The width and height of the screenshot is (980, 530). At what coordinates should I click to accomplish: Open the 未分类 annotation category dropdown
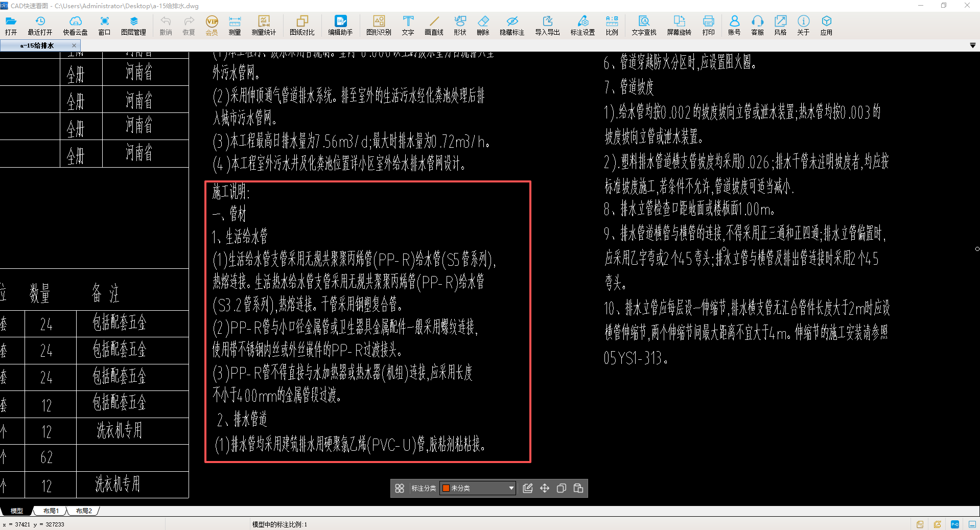(x=478, y=488)
